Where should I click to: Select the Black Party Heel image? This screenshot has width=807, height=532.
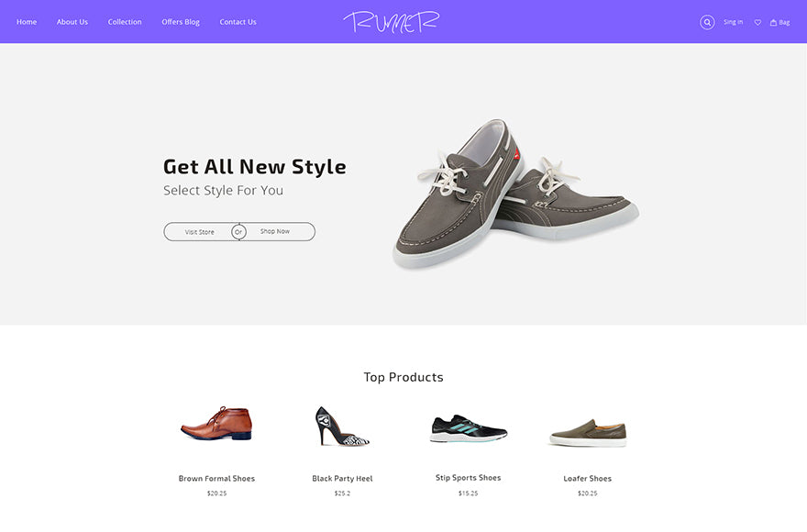[342, 426]
